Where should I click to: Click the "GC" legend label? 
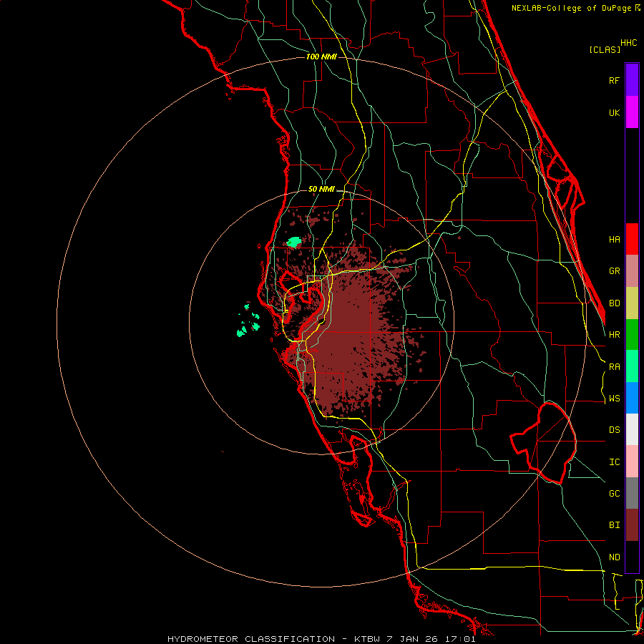614,494
